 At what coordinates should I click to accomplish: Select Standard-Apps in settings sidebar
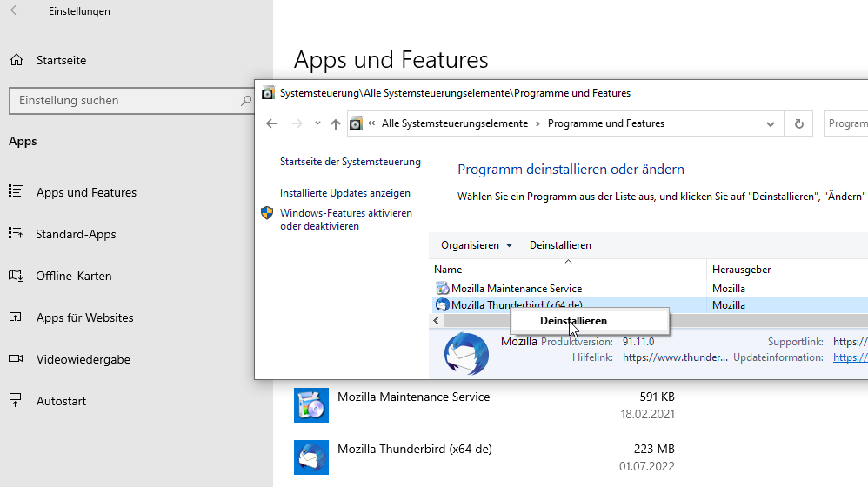point(76,234)
